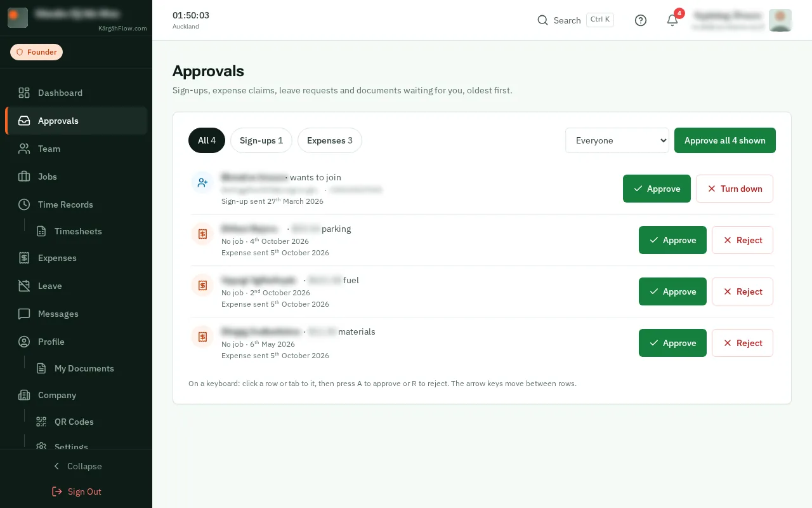
Task: Click Approve all 4 shown button
Action: tap(725, 140)
